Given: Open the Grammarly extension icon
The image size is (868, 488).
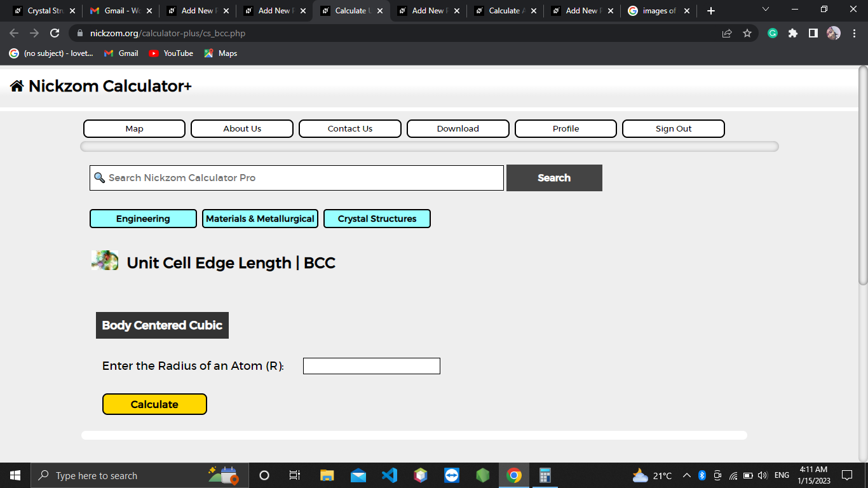Looking at the screenshot, I should [x=773, y=33].
